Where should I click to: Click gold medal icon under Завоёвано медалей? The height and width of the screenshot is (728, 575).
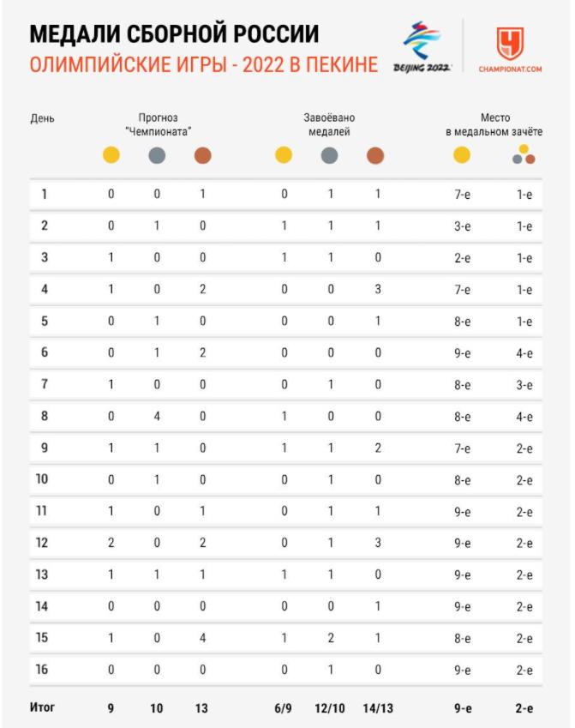(x=284, y=155)
